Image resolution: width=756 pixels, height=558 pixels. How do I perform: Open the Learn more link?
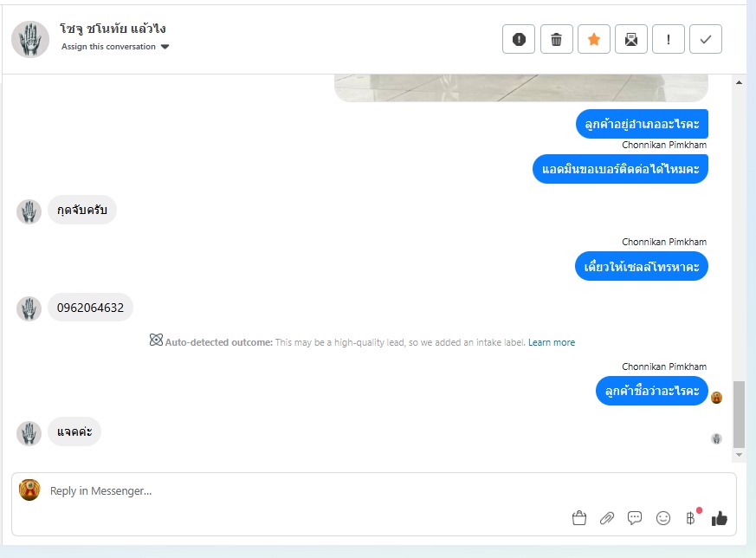pyautogui.click(x=552, y=342)
